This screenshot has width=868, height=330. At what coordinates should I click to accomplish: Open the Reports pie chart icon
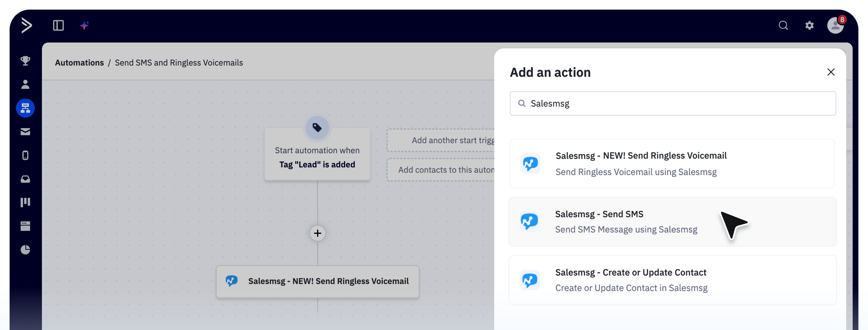pos(25,250)
